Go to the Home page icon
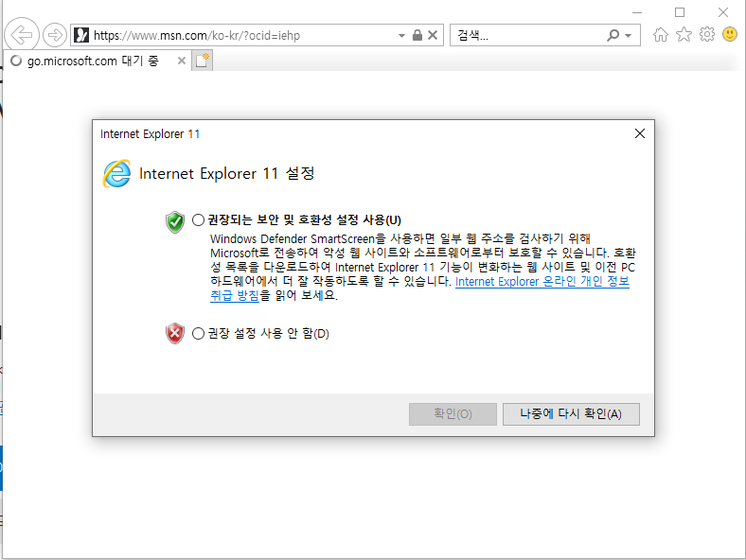The image size is (746, 560). coord(661,35)
